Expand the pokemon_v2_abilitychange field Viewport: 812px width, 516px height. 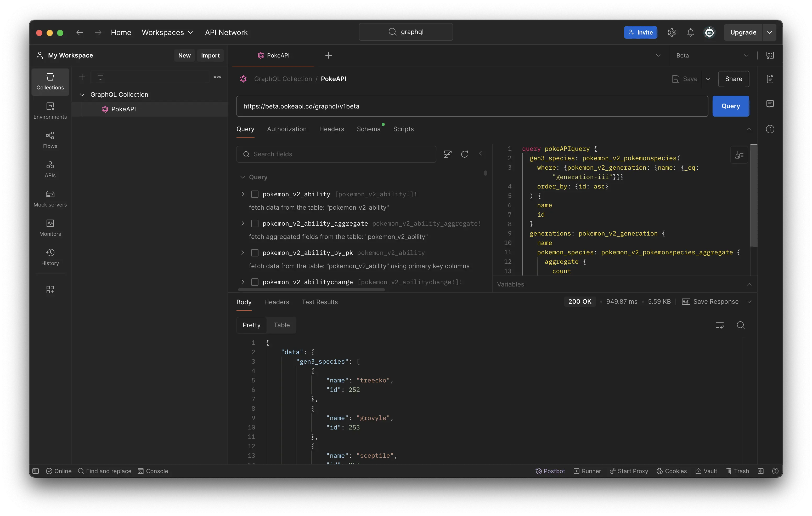[243, 282]
